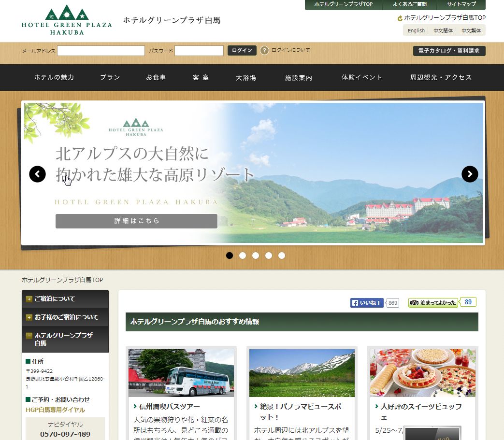Expand the ご宿泊について sidebar section
504x440 pixels.
point(29,299)
